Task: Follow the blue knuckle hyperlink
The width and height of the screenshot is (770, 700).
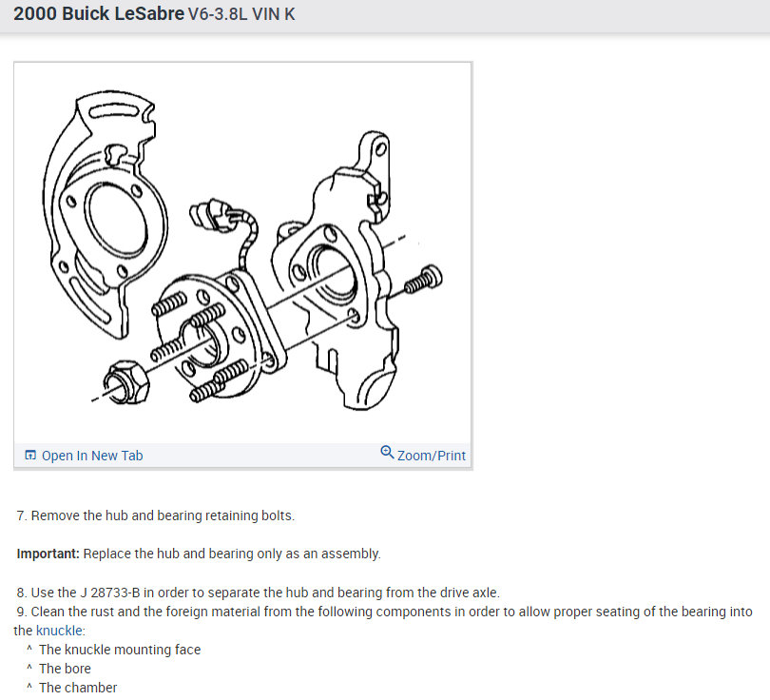Action: (59, 631)
